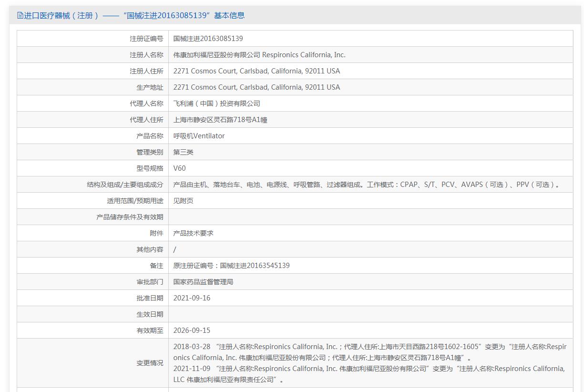This screenshot has width=584, height=392.
Task: Select the 生产地址 address value
Action: [256, 87]
